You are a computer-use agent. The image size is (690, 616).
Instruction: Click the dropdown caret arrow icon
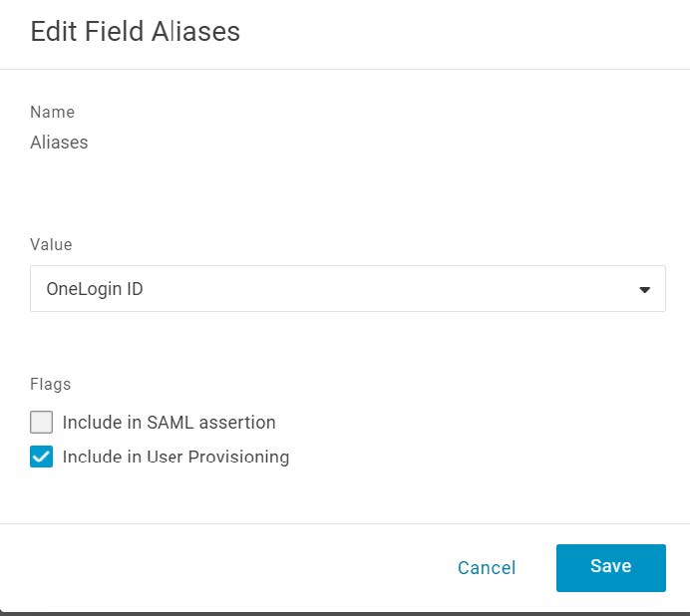pos(644,289)
